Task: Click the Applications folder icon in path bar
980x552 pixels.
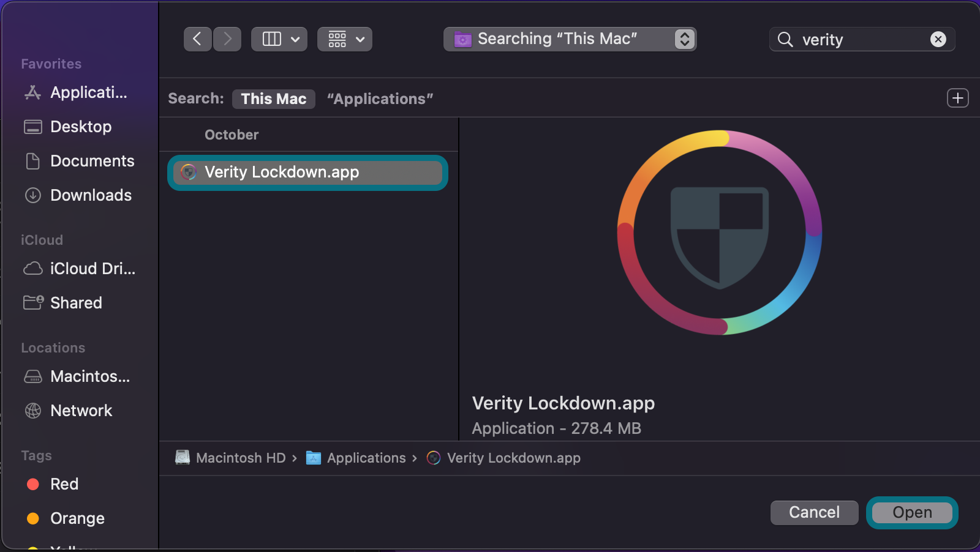Action: (314, 458)
